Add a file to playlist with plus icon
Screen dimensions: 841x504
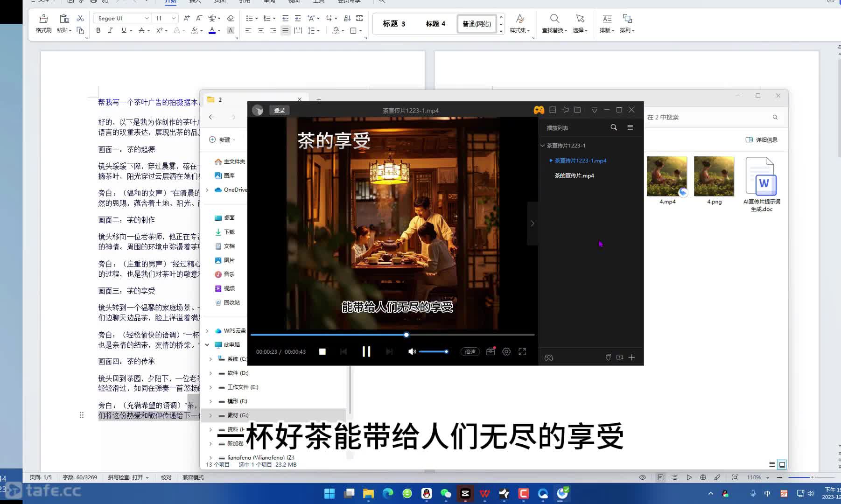click(x=631, y=357)
